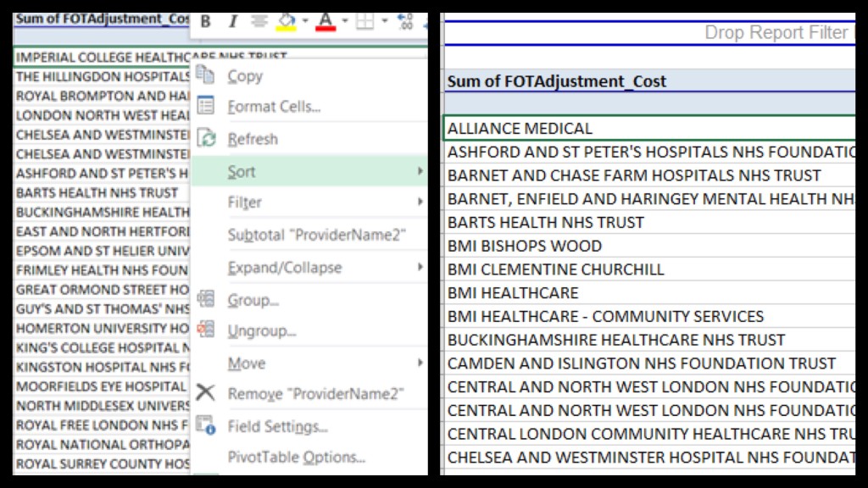Click the Group icon

pyautogui.click(x=205, y=299)
